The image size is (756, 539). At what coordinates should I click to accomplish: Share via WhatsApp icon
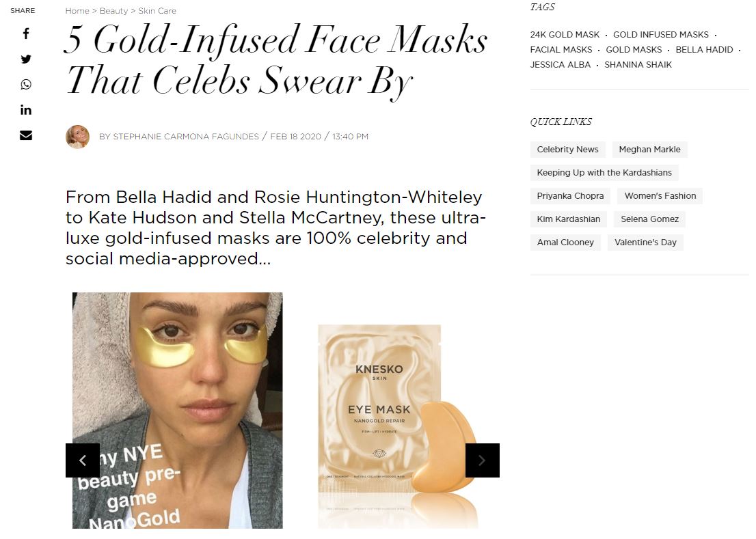(26, 84)
